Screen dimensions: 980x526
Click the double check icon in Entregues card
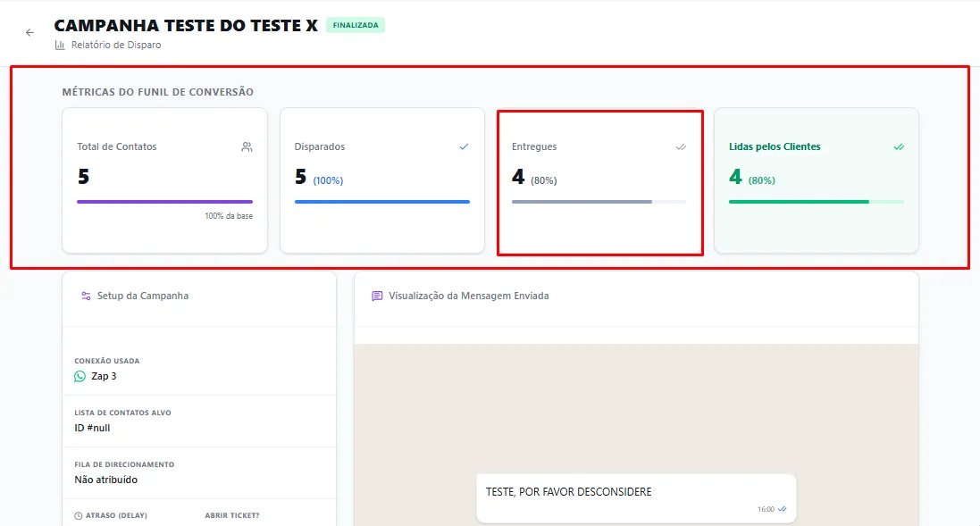pyautogui.click(x=681, y=146)
